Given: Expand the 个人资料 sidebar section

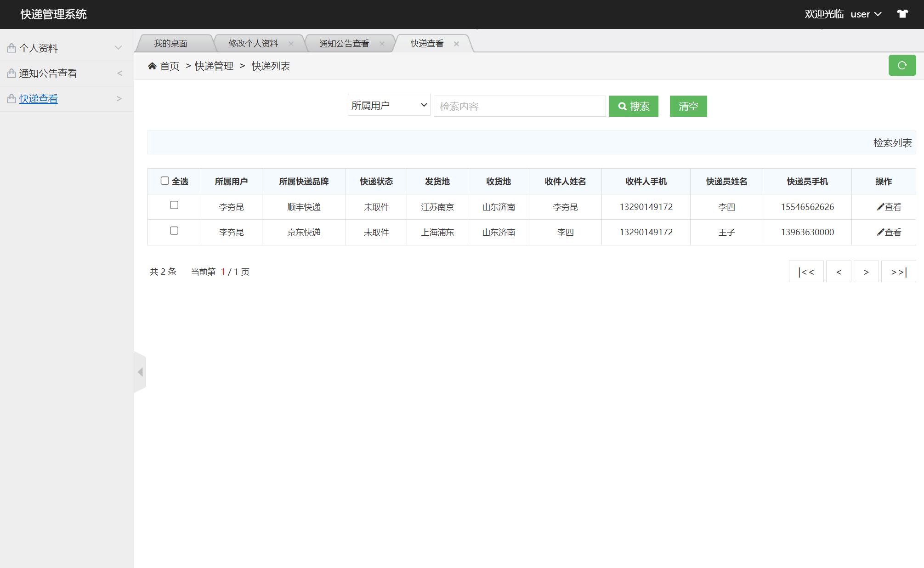Looking at the screenshot, I should tap(118, 47).
